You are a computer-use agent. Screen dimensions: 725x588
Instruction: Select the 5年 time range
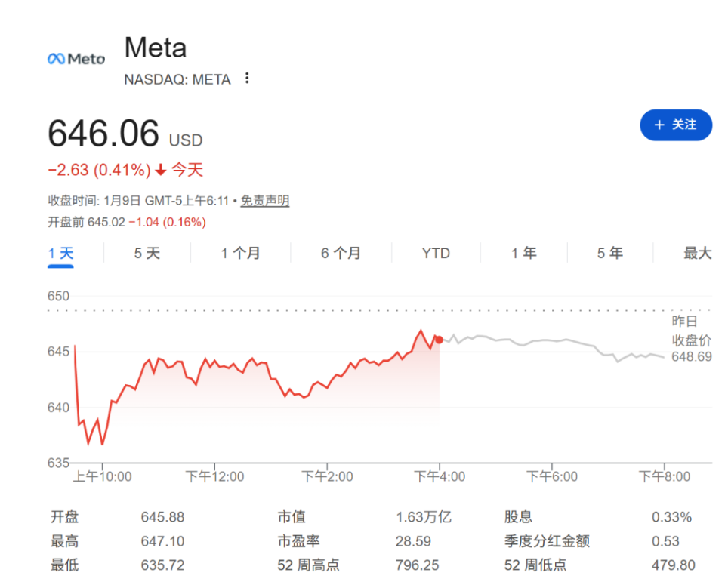(609, 254)
